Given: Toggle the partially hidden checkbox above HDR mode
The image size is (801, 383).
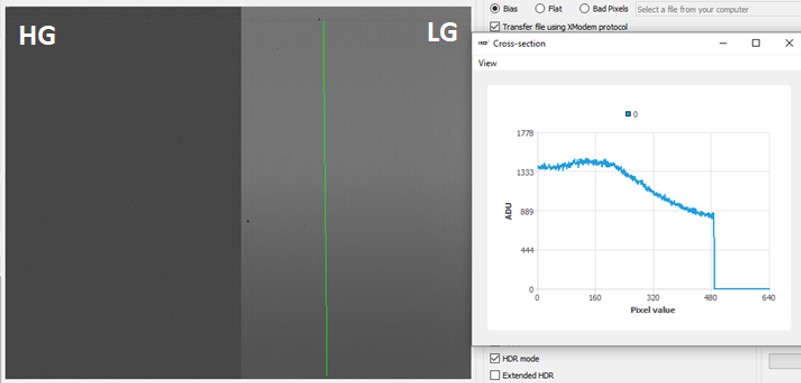Looking at the screenshot, I should (x=494, y=347).
